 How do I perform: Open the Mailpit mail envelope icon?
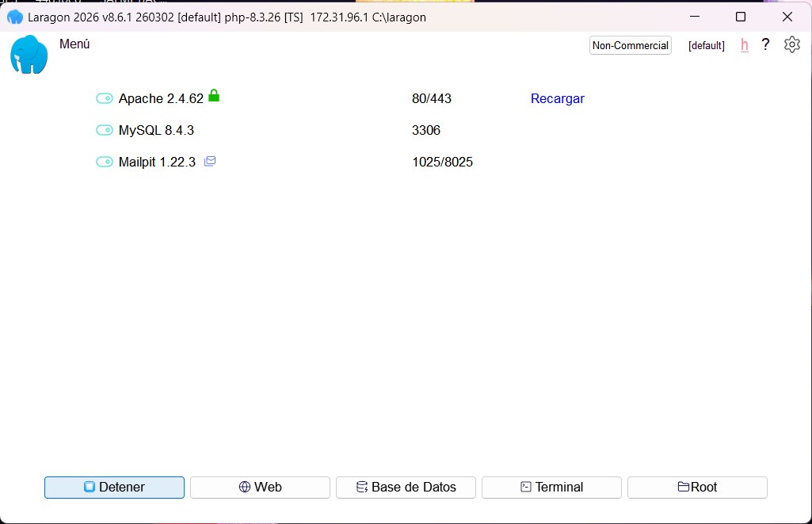[210, 161]
